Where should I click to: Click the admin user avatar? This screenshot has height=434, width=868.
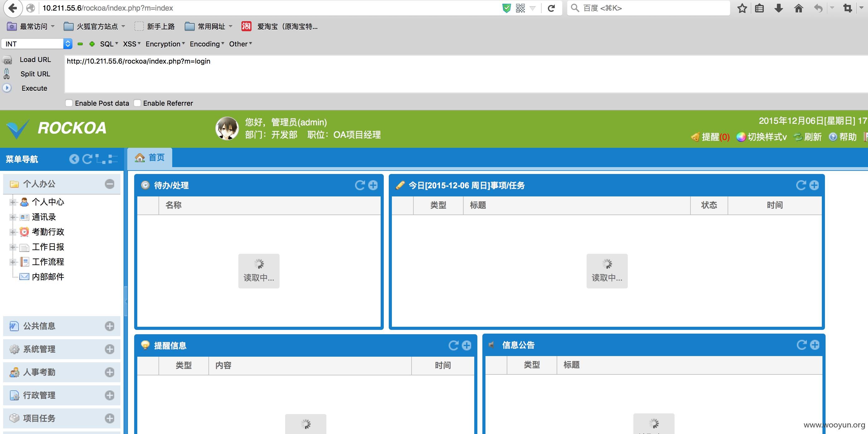click(x=227, y=128)
